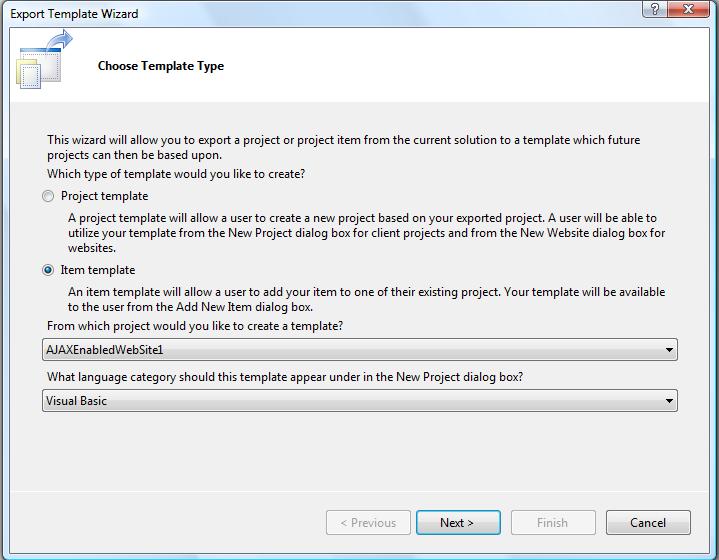Click the Item template description paragraph
The width and height of the screenshot is (719, 560).
coord(365,299)
